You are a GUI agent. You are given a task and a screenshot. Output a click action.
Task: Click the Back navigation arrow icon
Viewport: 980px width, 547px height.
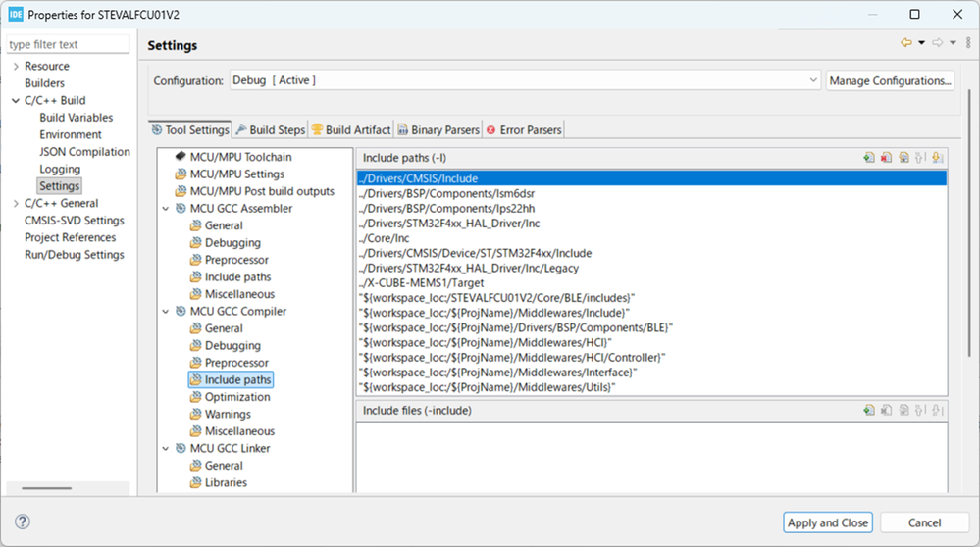coord(905,43)
